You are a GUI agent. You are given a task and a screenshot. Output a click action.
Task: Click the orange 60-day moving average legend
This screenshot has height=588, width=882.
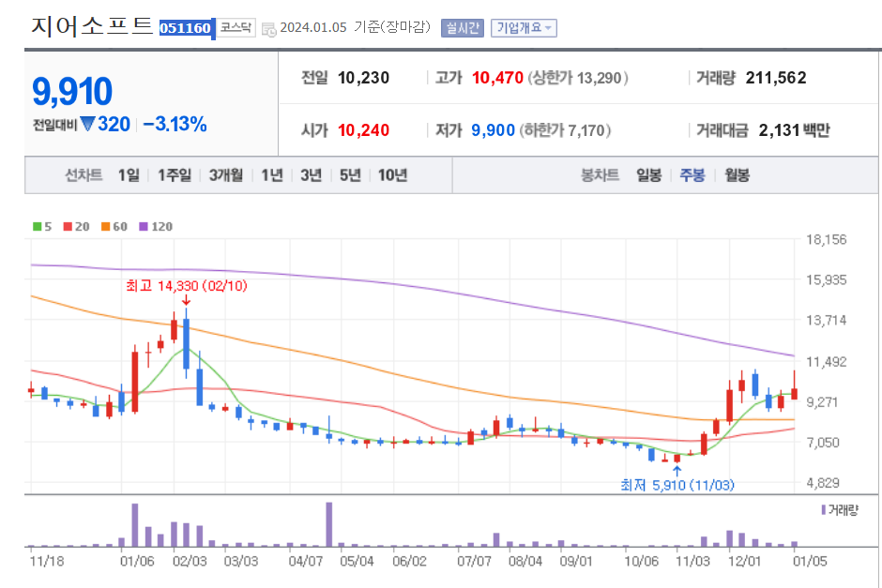point(114,227)
